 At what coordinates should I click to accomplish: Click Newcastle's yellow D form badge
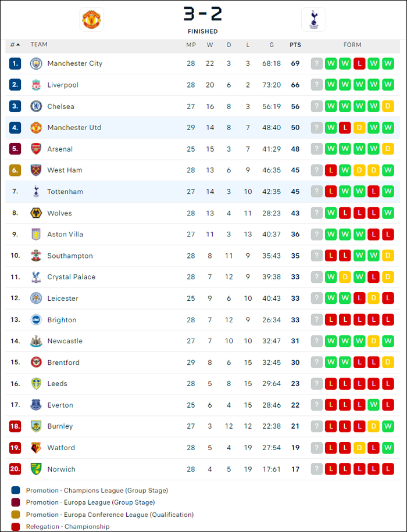coord(374,341)
